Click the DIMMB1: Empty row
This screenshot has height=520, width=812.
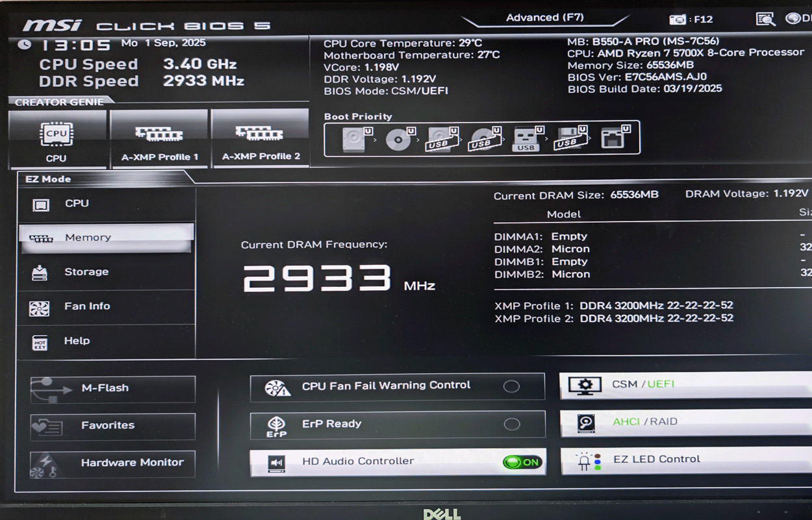point(540,262)
